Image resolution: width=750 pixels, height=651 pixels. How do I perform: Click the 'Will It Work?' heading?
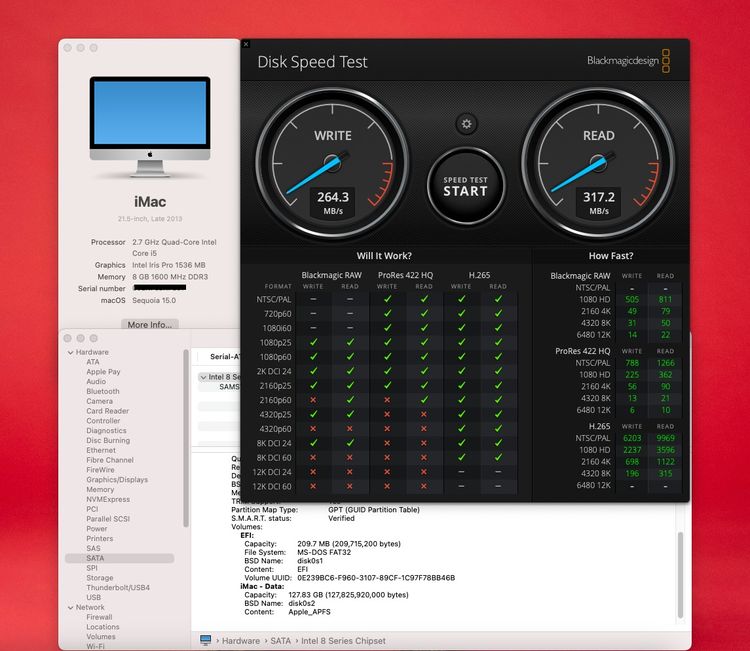click(384, 256)
